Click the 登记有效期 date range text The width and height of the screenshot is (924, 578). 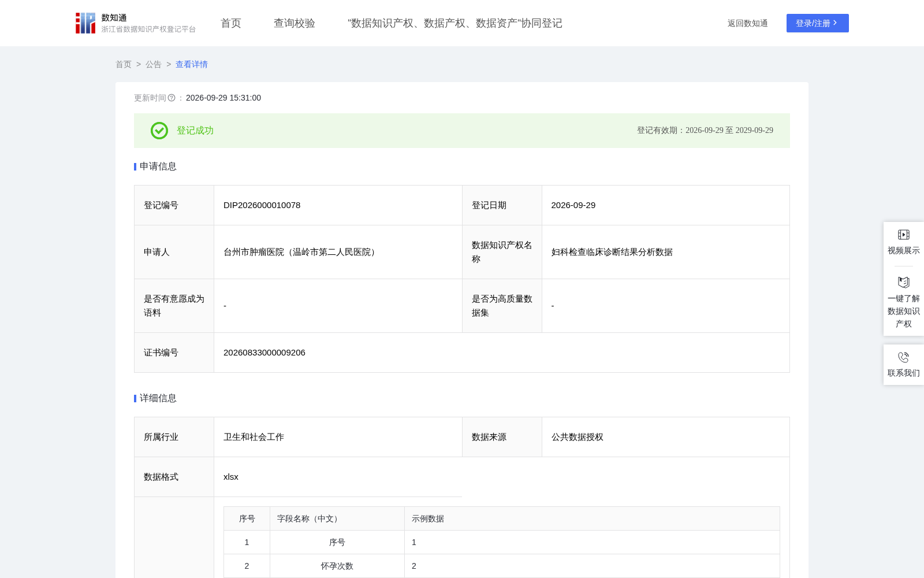(705, 131)
